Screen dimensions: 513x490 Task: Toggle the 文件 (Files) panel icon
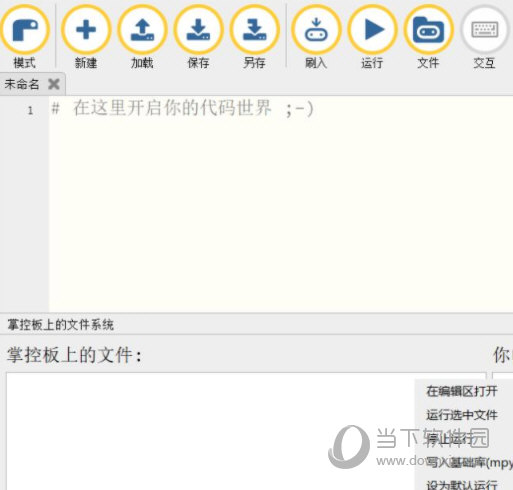coord(429,30)
